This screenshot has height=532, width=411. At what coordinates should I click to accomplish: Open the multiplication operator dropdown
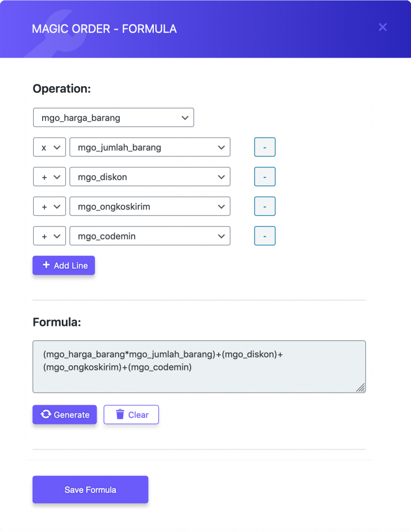click(x=49, y=147)
